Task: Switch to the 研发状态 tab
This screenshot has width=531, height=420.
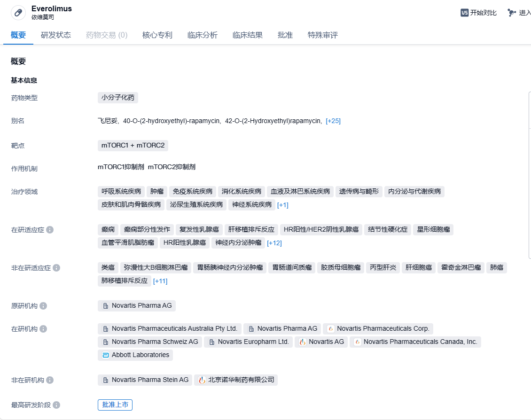Action: 56,35
